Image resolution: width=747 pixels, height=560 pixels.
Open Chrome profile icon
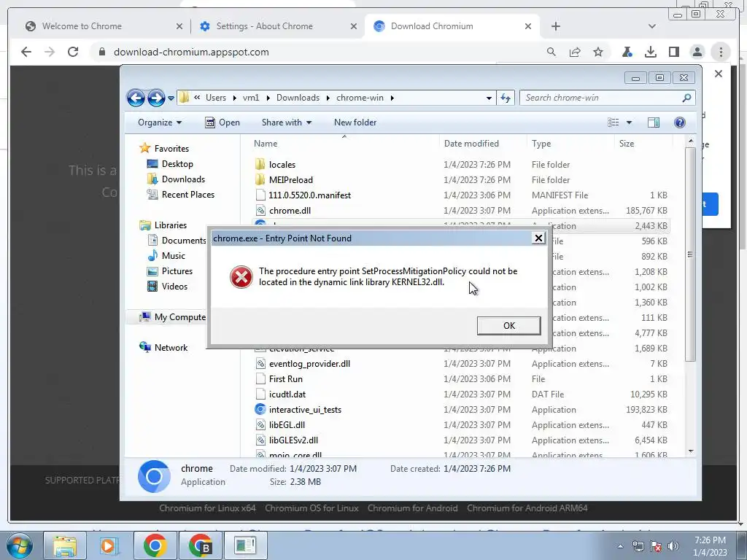click(x=697, y=52)
